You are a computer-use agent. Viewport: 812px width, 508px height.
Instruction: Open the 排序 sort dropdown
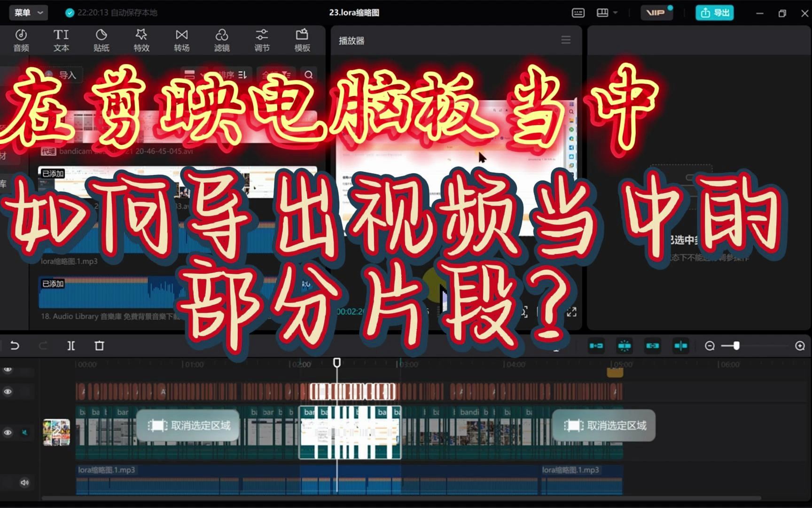233,75
